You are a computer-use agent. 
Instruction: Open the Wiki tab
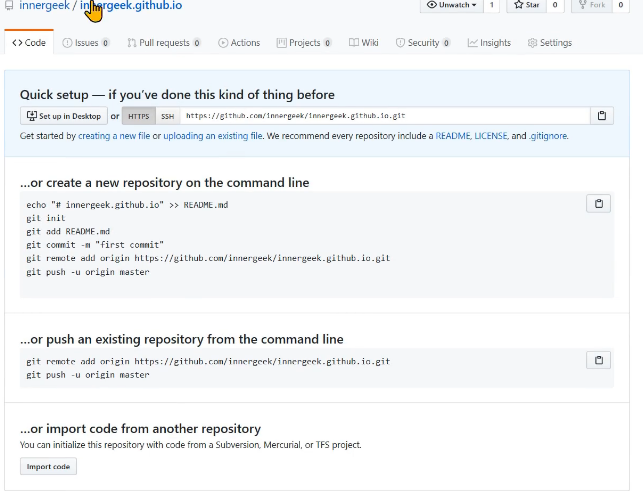click(364, 43)
